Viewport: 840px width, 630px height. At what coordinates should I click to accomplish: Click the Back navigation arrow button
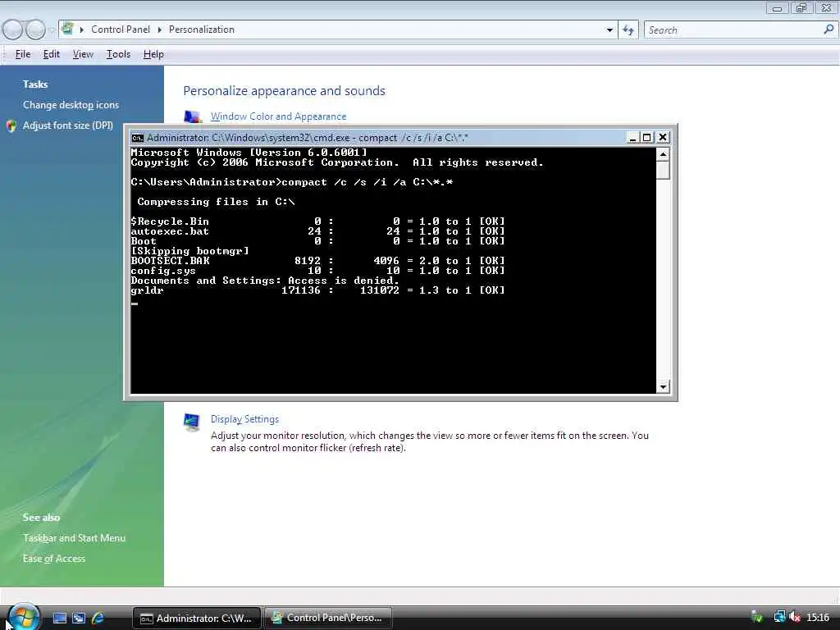(x=13, y=30)
